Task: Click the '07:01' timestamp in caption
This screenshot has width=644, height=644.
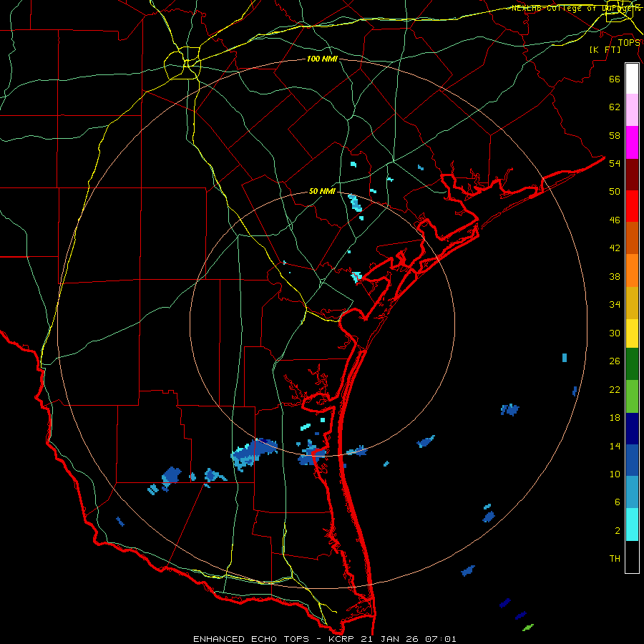Action: [x=441, y=639]
